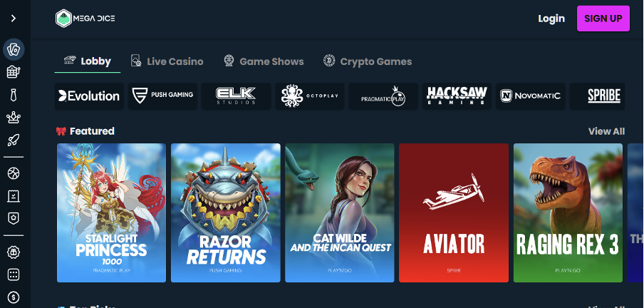View all Featured games
The image size is (644, 308).
606,131
